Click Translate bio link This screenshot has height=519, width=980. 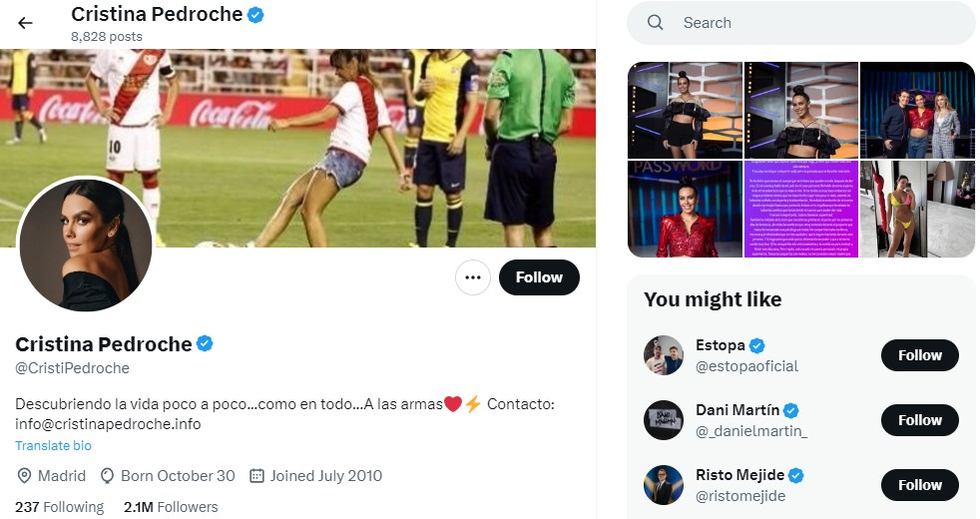(53, 445)
